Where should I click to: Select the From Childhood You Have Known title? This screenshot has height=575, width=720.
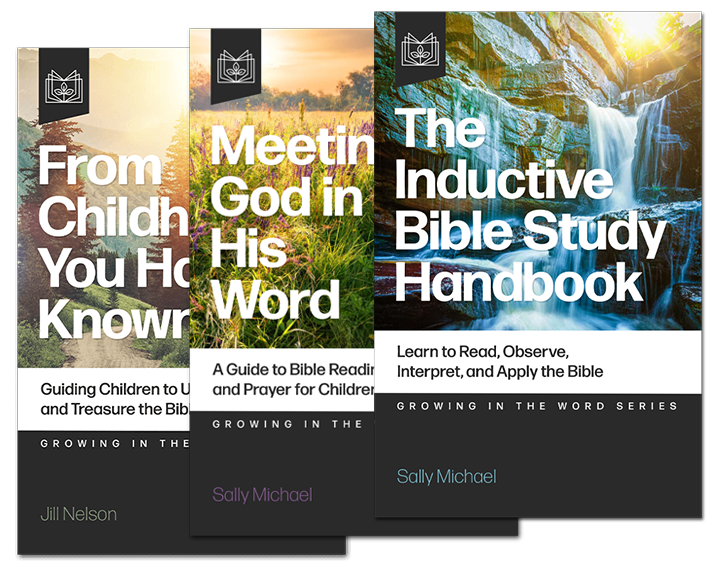[x=114, y=242]
